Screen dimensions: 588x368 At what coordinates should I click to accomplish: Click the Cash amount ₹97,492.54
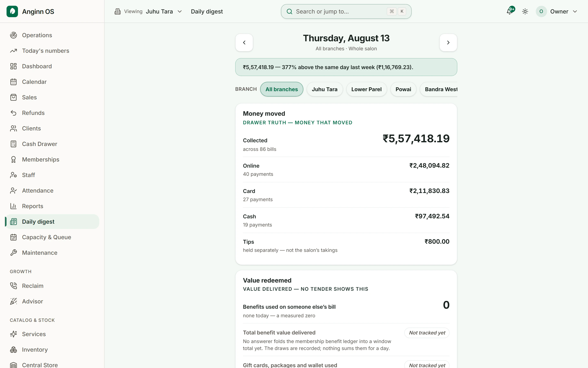coord(432,216)
